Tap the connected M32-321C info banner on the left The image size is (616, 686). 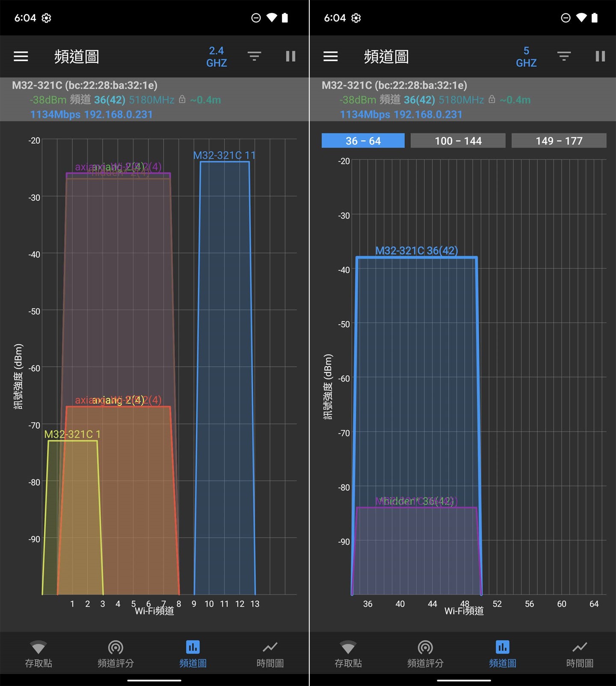pos(154,100)
